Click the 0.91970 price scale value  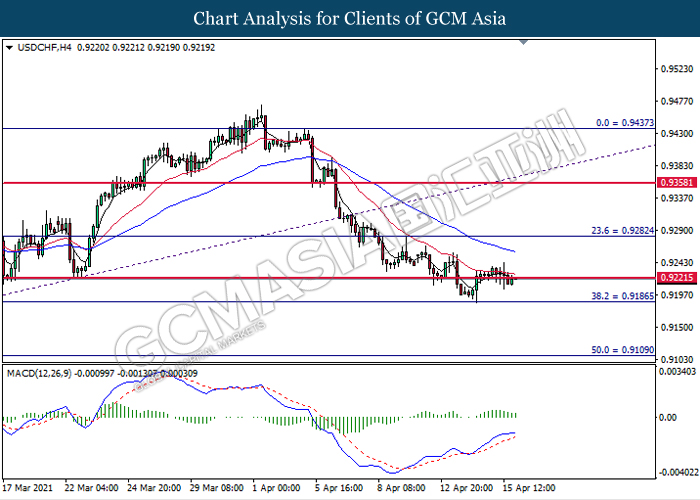677,295
